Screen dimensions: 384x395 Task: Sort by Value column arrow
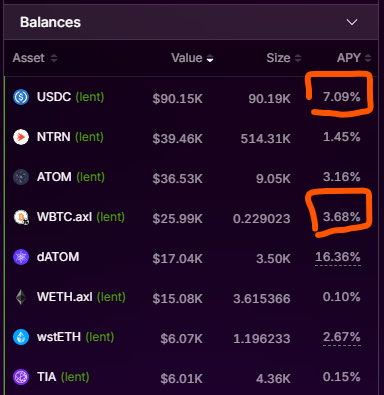(x=210, y=58)
